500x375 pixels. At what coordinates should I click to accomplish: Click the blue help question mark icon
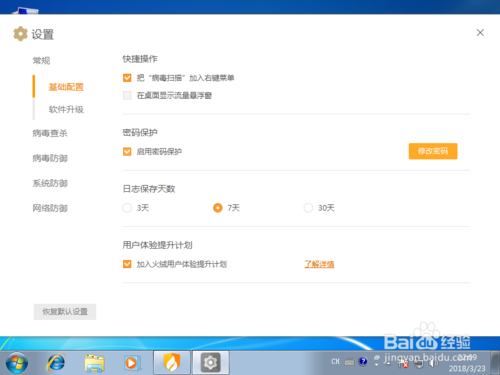(x=363, y=362)
